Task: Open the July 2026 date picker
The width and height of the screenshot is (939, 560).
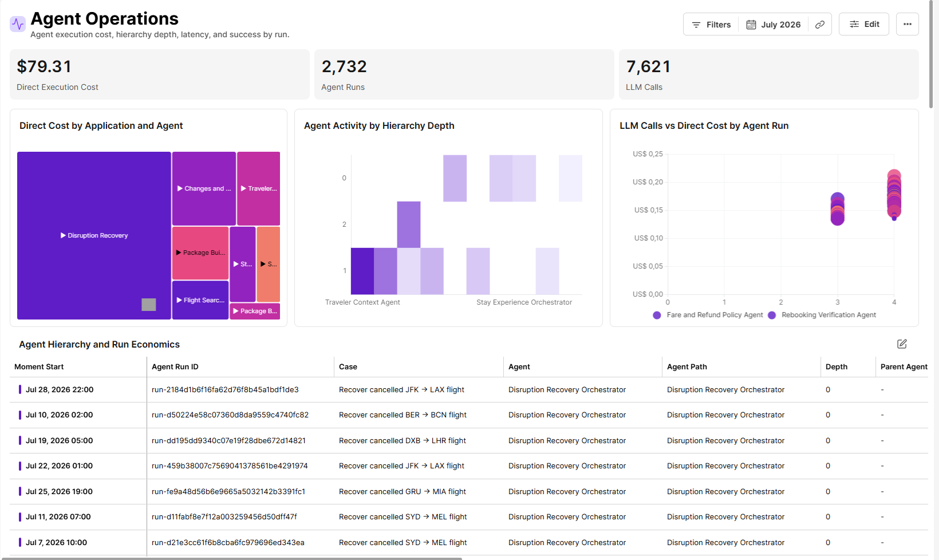Action: pos(774,25)
